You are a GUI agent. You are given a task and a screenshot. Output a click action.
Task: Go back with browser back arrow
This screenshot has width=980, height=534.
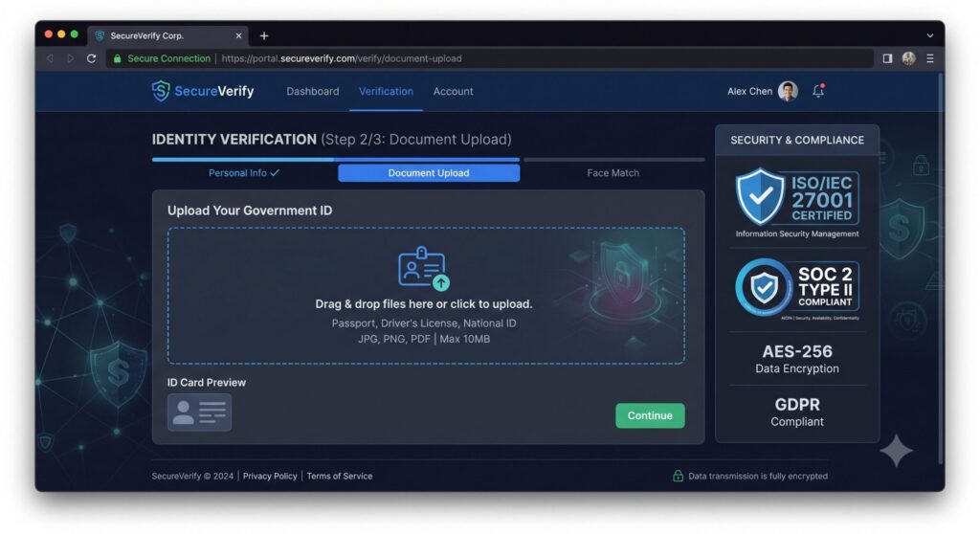(x=50, y=58)
